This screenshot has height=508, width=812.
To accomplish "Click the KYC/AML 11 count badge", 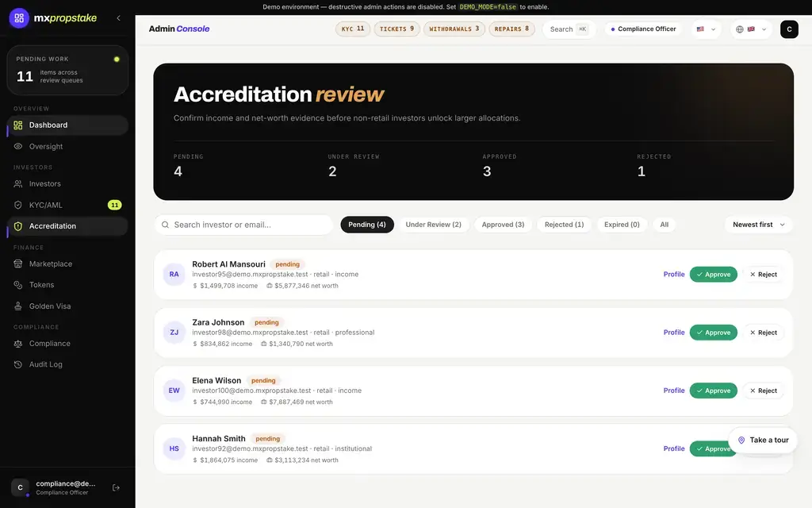I will pyautogui.click(x=114, y=205).
